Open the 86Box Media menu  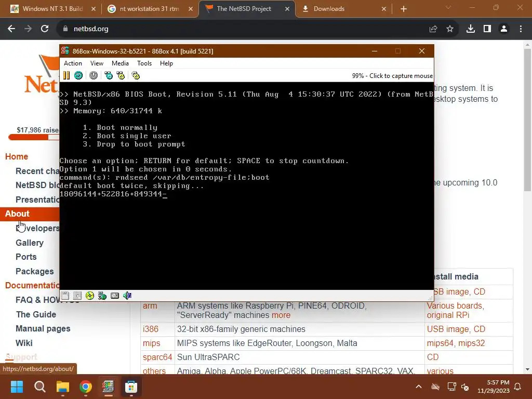coord(120,63)
